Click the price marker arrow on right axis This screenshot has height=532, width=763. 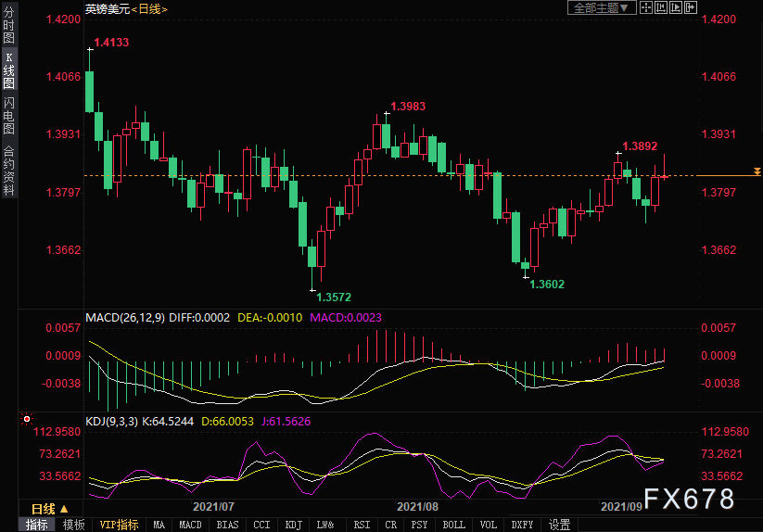pos(757,172)
